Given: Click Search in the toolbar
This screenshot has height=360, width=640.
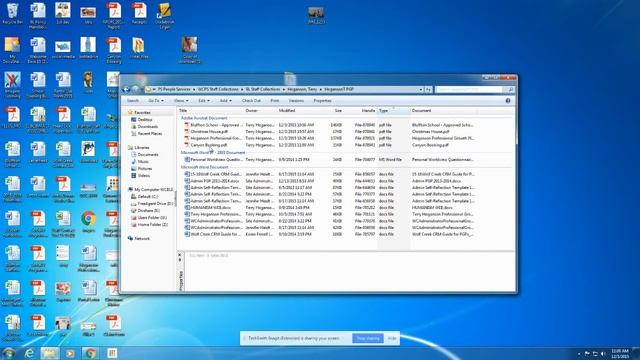Looking at the screenshot, I should click(x=133, y=100).
